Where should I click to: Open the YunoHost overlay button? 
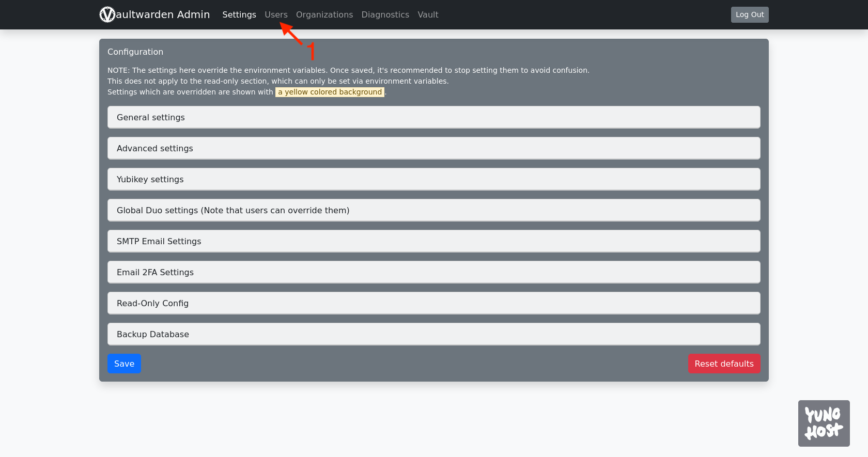[x=824, y=423]
